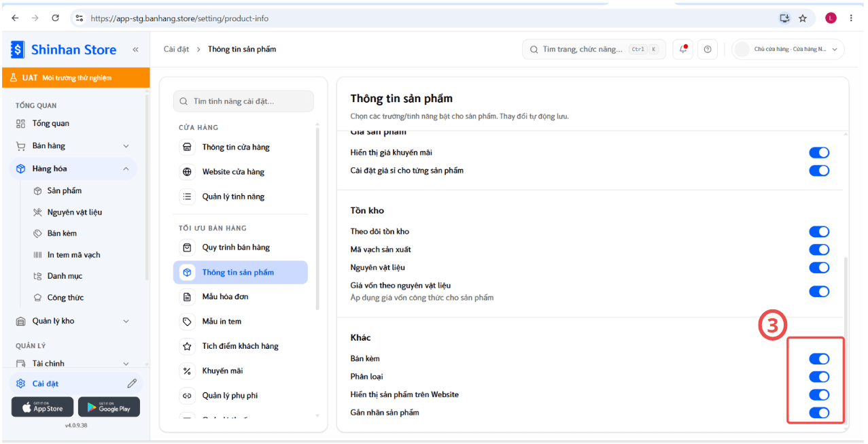The width and height of the screenshot is (868, 444).
Task: Collapse sidebar with double chevron icon
Action: click(135, 50)
